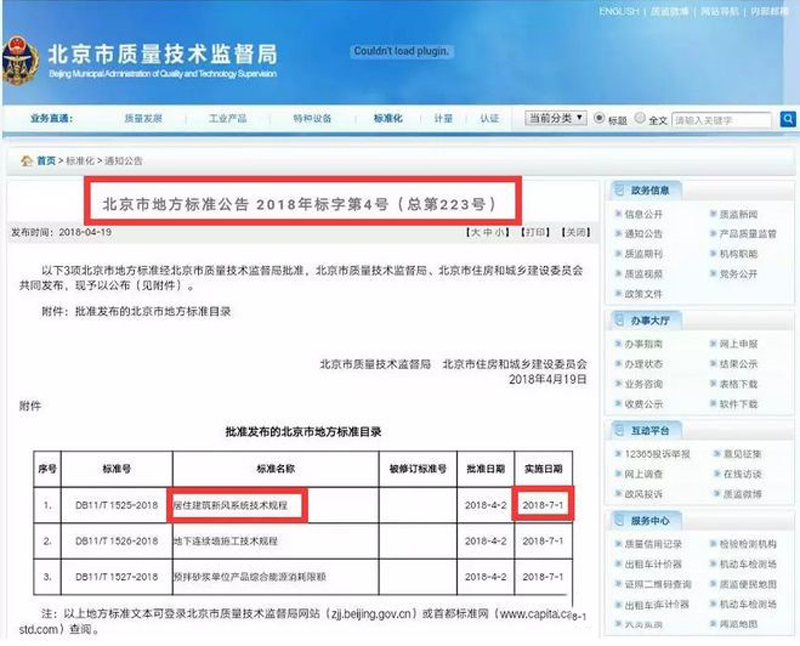The width and height of the screenshot is (800, 646).
Task: Open the 标准化 navigation menu
Action: [x=387, y=118]
